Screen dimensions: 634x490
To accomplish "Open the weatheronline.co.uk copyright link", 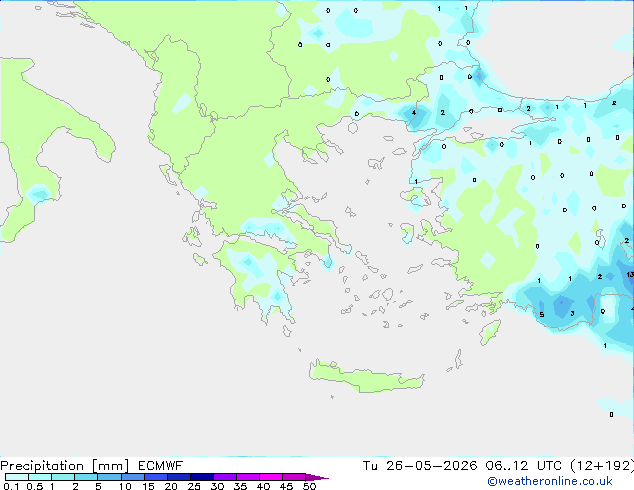I will coord(550,481).
